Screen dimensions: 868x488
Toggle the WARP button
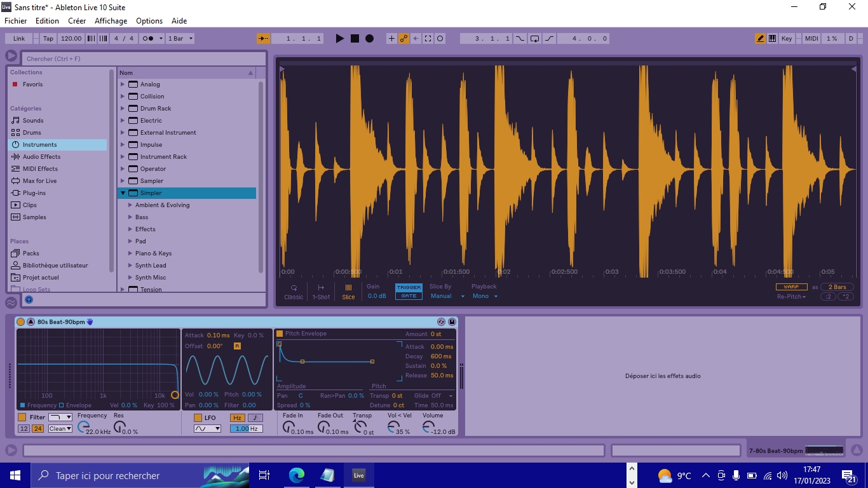click(791, 287)
